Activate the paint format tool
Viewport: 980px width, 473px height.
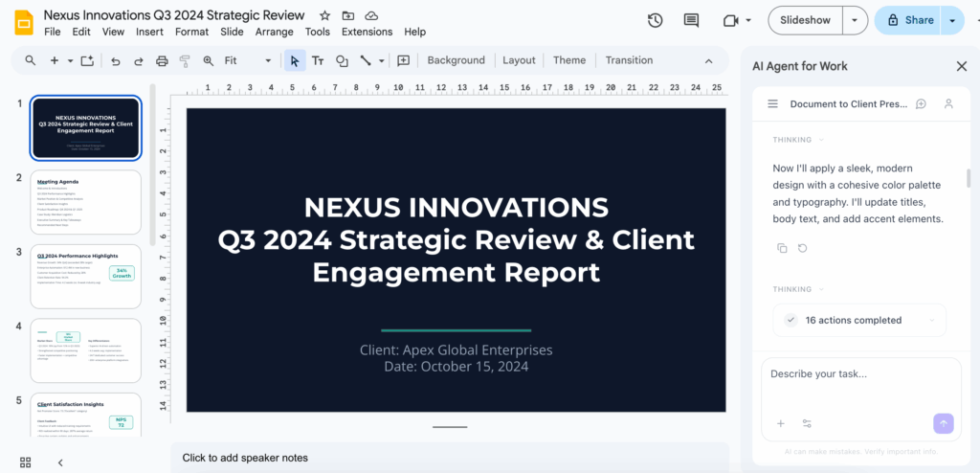pos(185,60)
